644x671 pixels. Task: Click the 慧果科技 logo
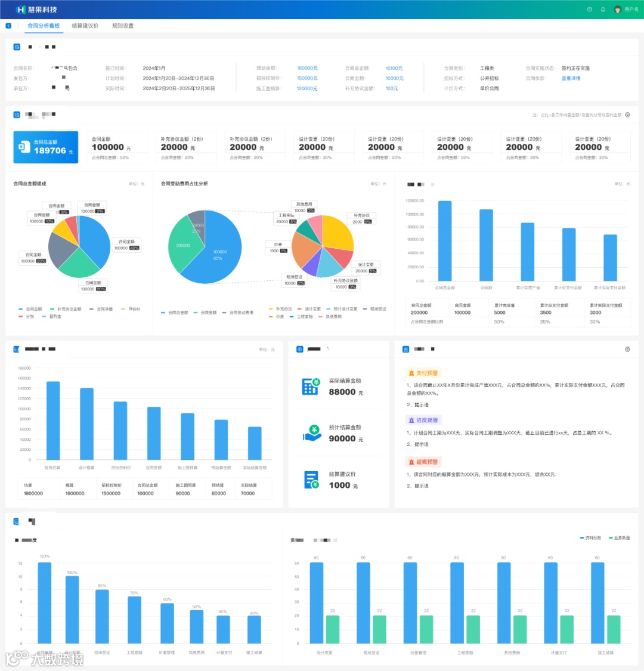point(36,10)
